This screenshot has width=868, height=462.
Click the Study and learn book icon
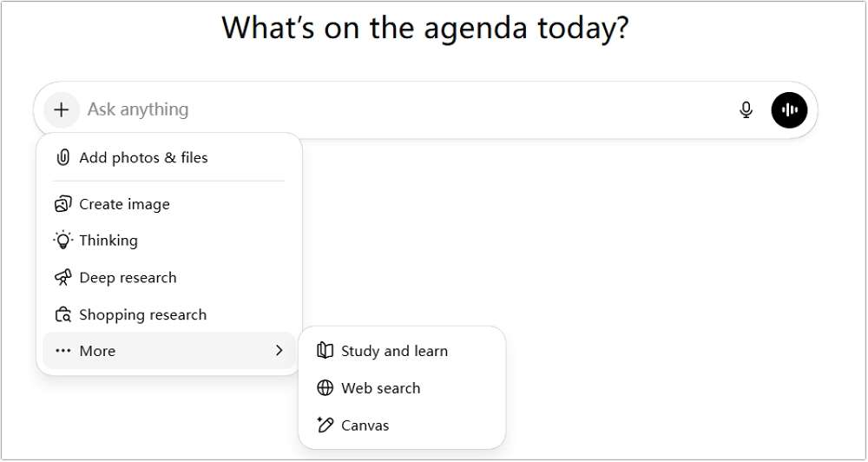[325, 351]
